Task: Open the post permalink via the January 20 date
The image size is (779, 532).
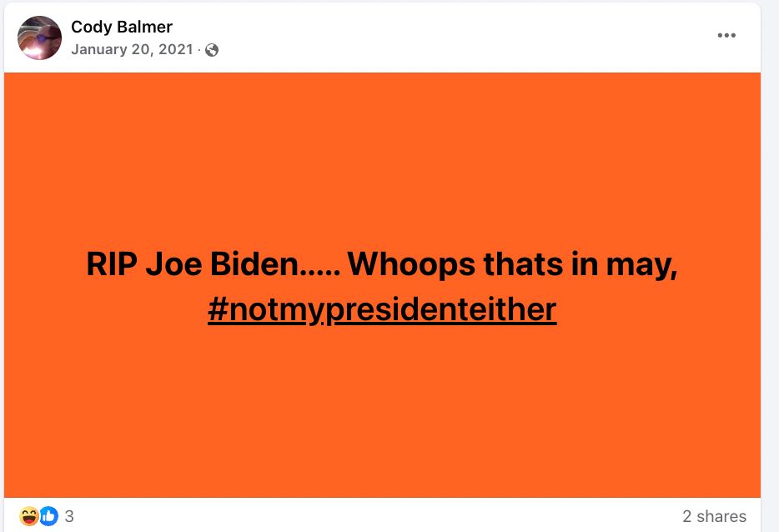Action: pos(133,49)
